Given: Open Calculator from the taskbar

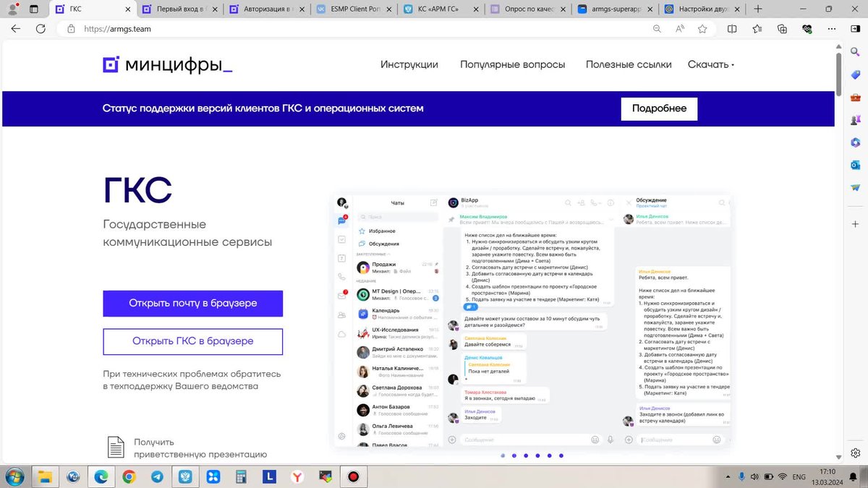Looking at the screenshot, I should 241,476.
